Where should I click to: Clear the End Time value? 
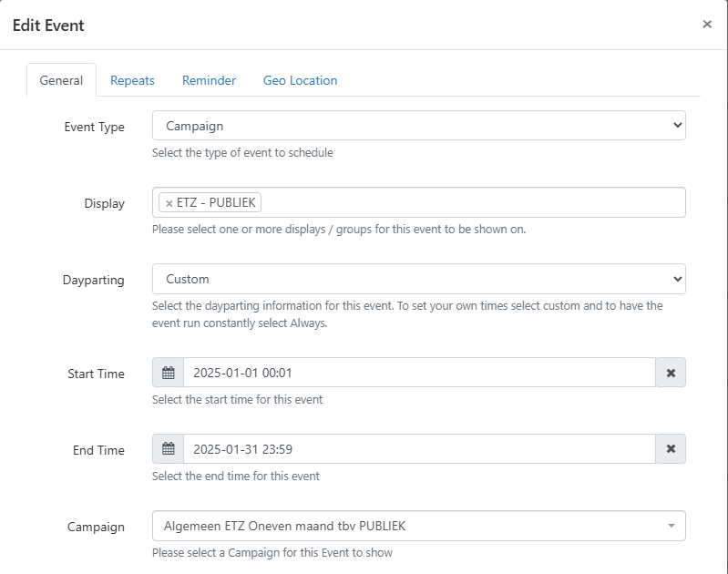(x=671, y=449)
